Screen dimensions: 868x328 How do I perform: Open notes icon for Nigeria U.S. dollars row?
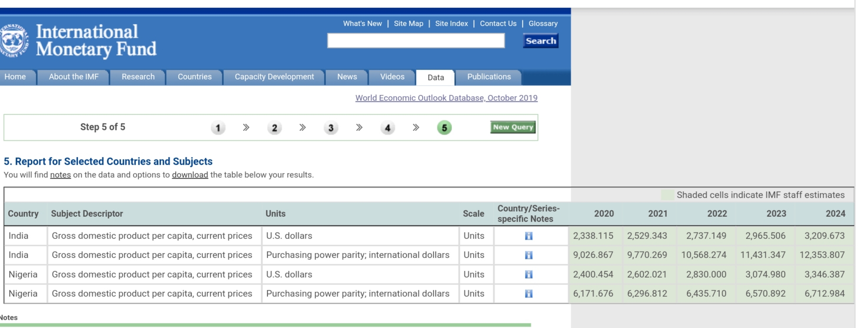coord(529,275)
